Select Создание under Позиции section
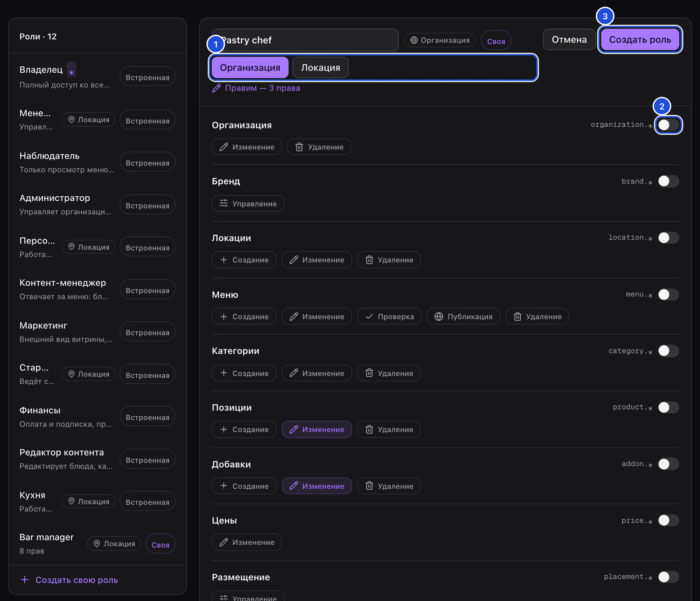 tap(244, 429)
